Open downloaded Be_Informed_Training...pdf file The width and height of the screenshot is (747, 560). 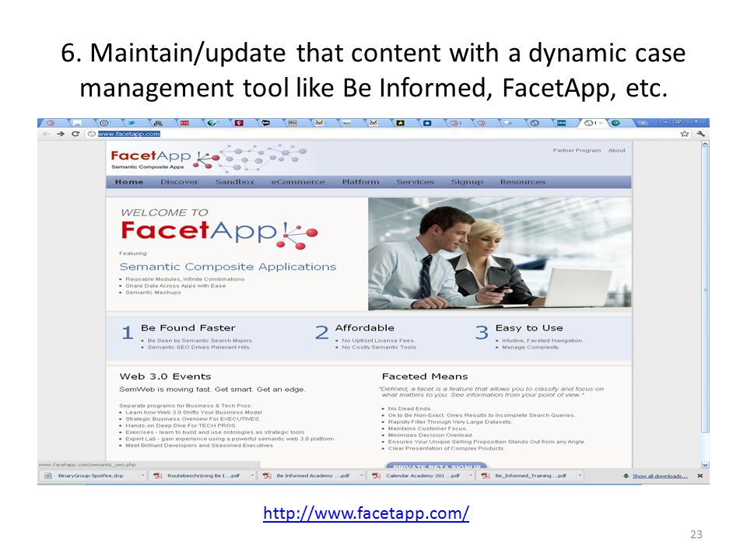tap(530, 476)
